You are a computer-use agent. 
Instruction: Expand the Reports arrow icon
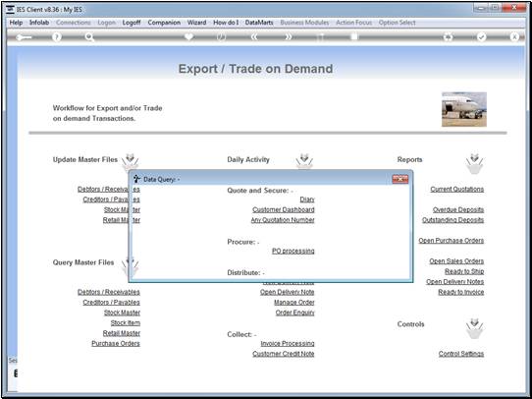pos(474,164)
